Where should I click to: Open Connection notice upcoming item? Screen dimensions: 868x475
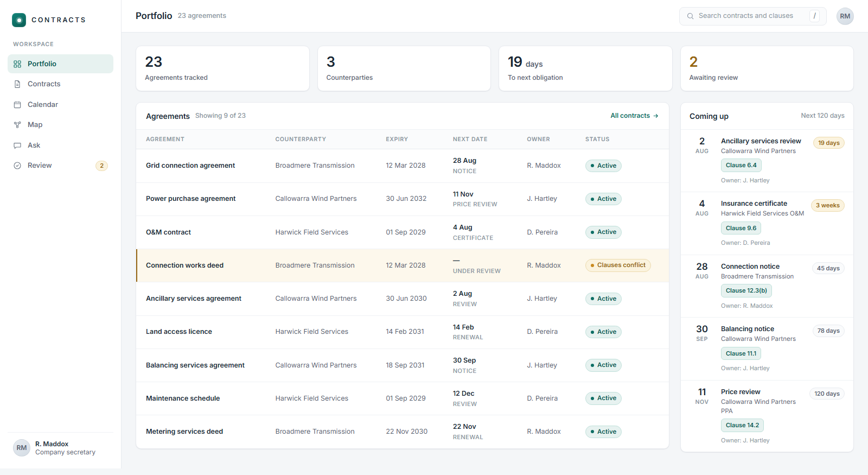coord(767,287)
